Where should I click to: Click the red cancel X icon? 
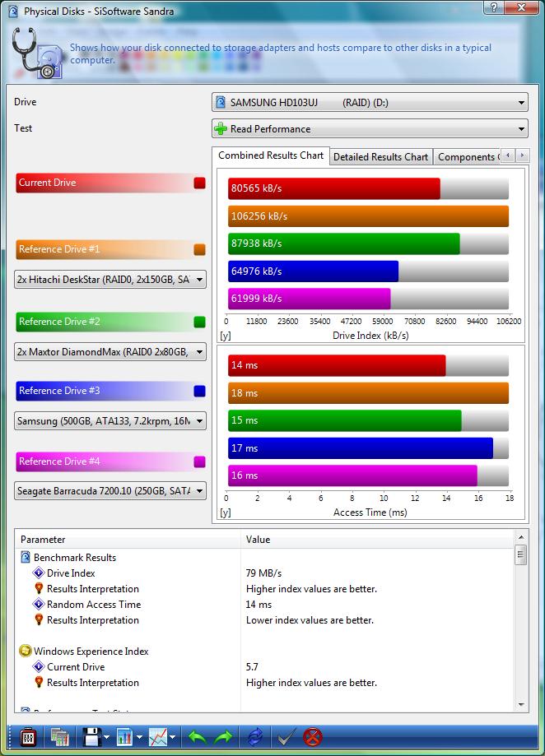[x=313, y=737]
